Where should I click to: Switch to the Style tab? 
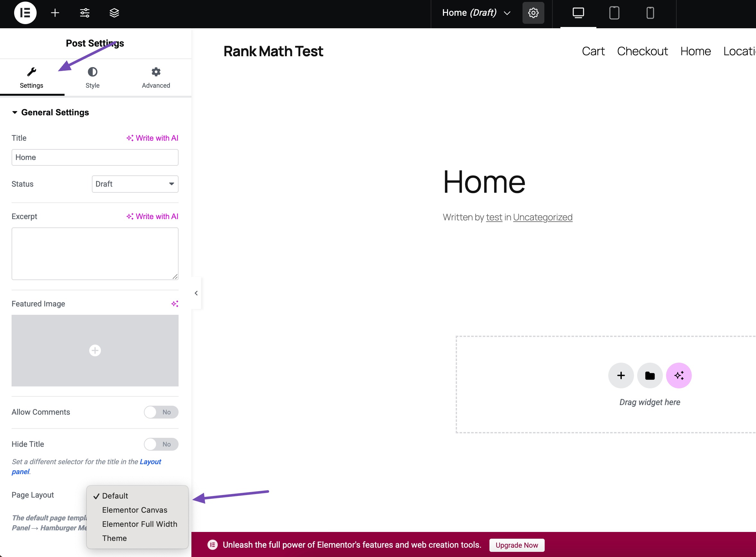(92, 78)
